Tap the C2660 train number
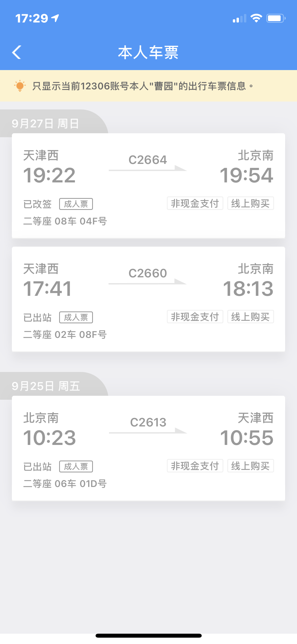Image resolution: width=297 pixels, height=644 pixels. (148, 273)
